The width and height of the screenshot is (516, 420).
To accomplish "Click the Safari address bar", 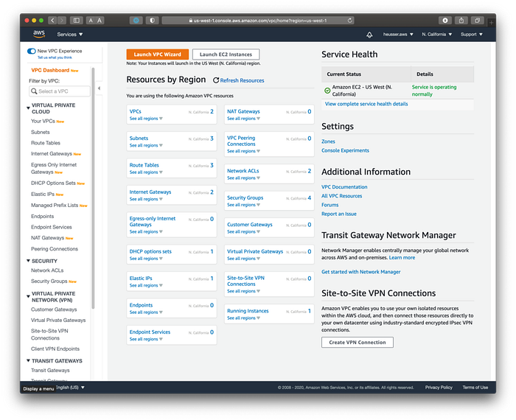I will click(x=258, y=21).
